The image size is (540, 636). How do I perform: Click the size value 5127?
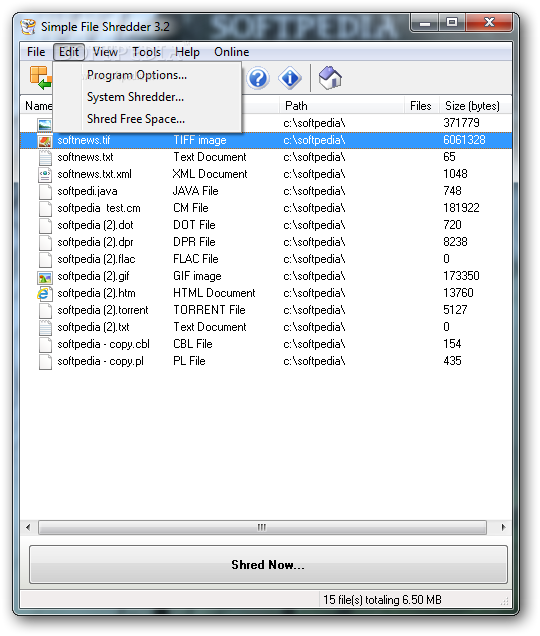click(455, 311)
